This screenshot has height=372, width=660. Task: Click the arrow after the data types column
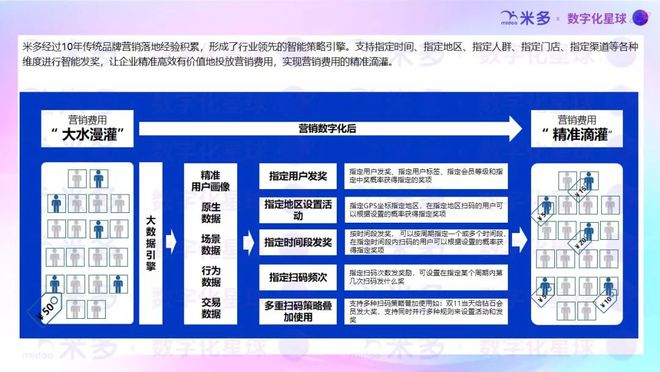coord(249,242)
